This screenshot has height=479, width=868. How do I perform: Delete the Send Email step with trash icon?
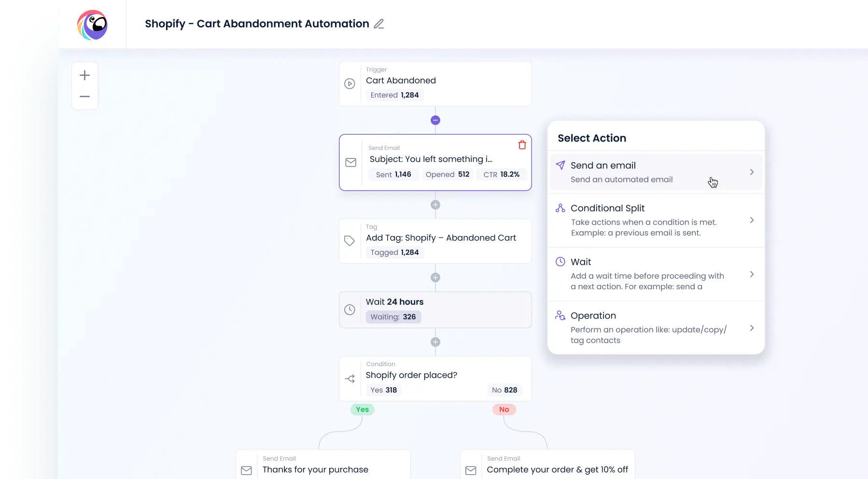coord(522,145)
